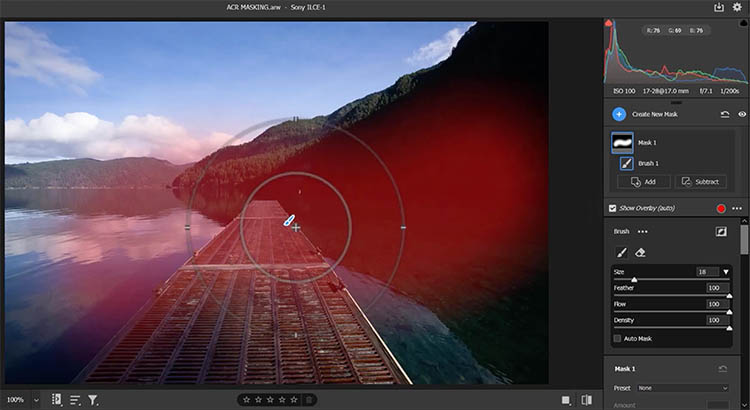
Task: Open the zoom level dropdown arrow
Action: 37,399
